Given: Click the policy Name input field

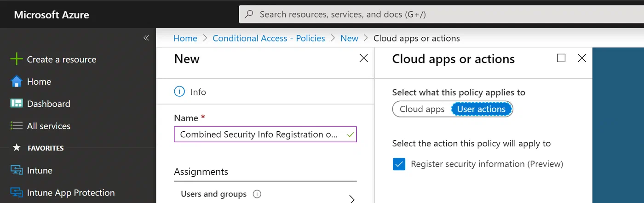Looking at the screenshot, I should (265, 134).
